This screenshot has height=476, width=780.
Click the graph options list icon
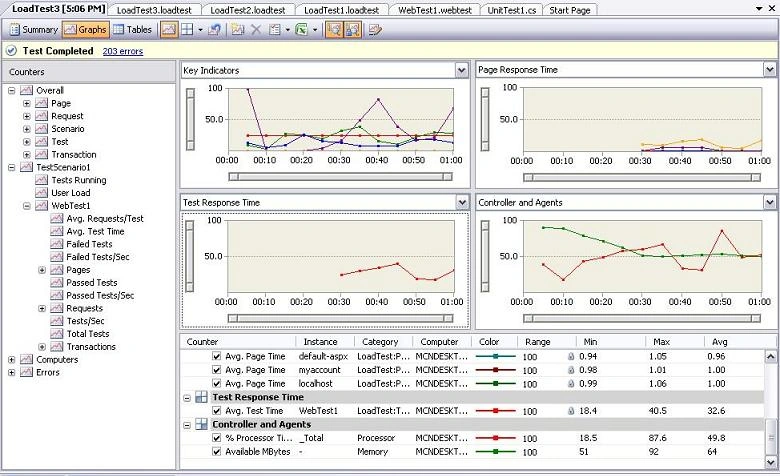275,30
